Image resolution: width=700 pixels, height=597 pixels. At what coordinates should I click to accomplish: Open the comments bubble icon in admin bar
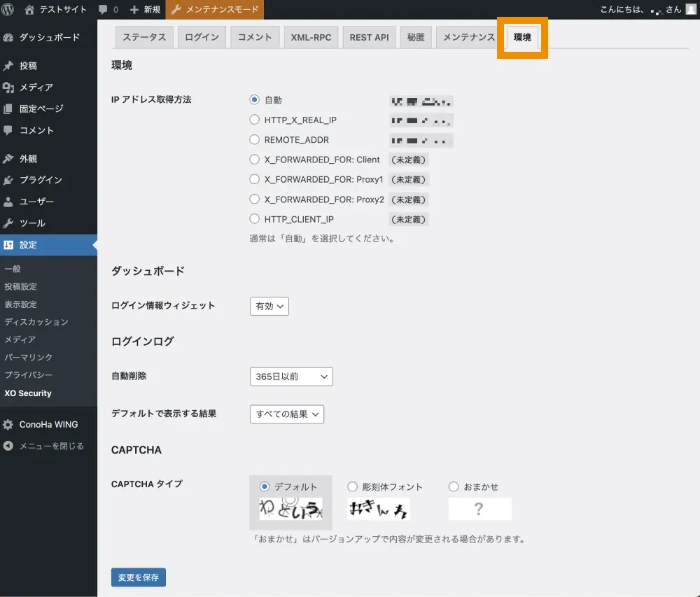(104, 10)
